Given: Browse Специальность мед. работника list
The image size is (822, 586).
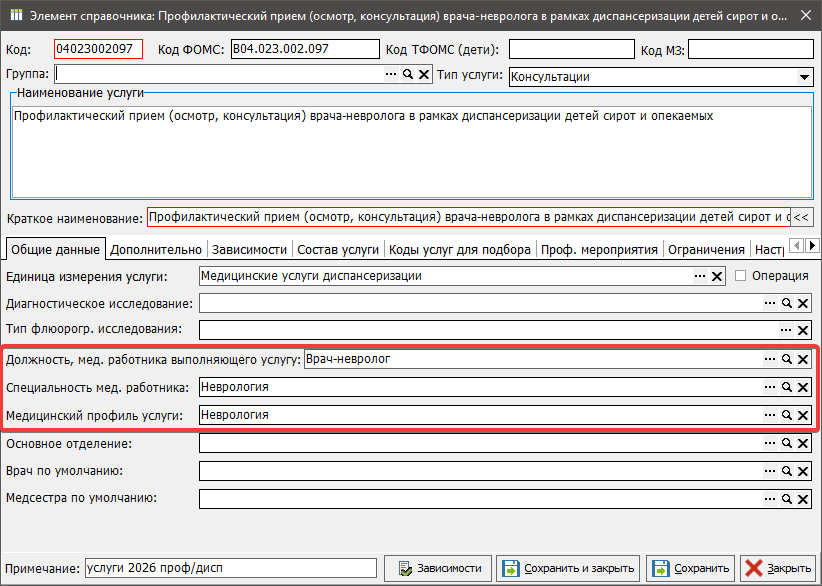Looking at the screenshot, I should [x=770, y=387].
